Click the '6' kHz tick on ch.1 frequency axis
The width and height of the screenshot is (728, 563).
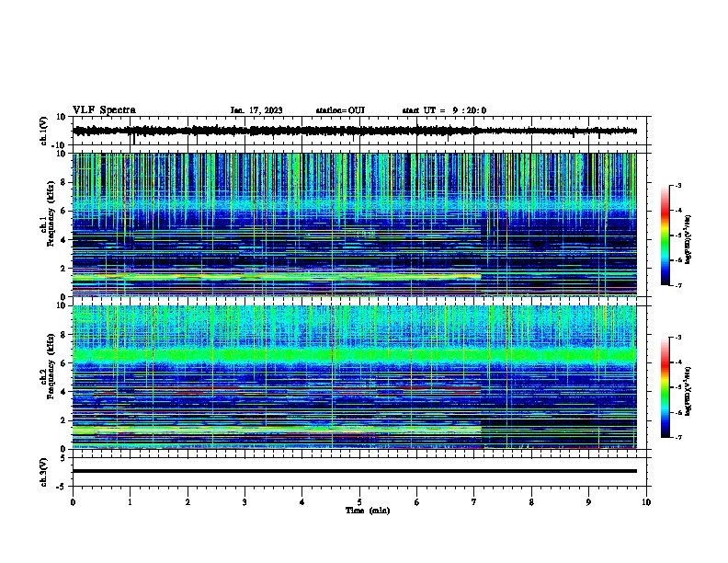tap(64, 211)
